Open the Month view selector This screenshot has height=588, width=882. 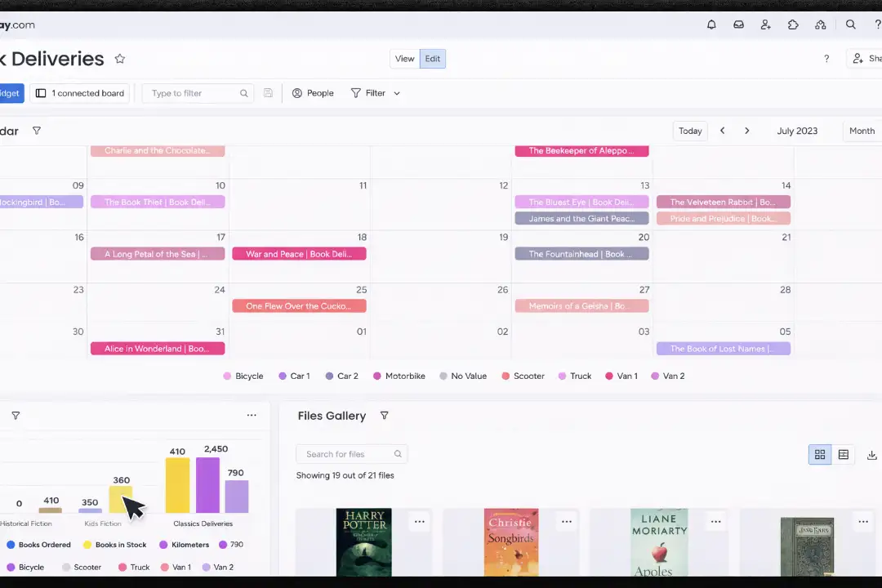tap(862, 131)
